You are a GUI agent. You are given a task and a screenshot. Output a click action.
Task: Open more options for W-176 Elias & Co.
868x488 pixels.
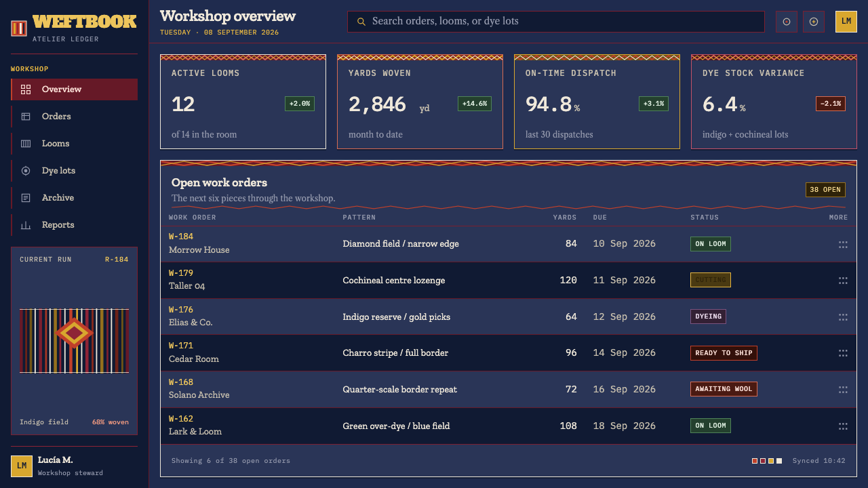(843, 317)
